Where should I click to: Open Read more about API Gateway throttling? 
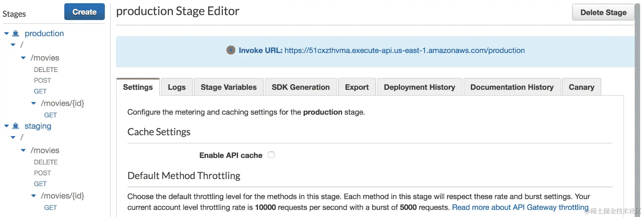tap(520, 207)
